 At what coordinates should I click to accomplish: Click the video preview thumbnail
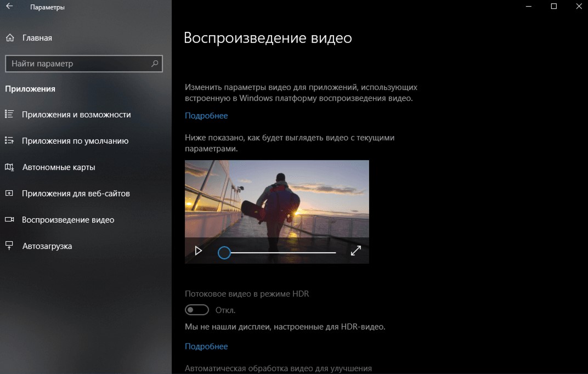coord(277,212)
